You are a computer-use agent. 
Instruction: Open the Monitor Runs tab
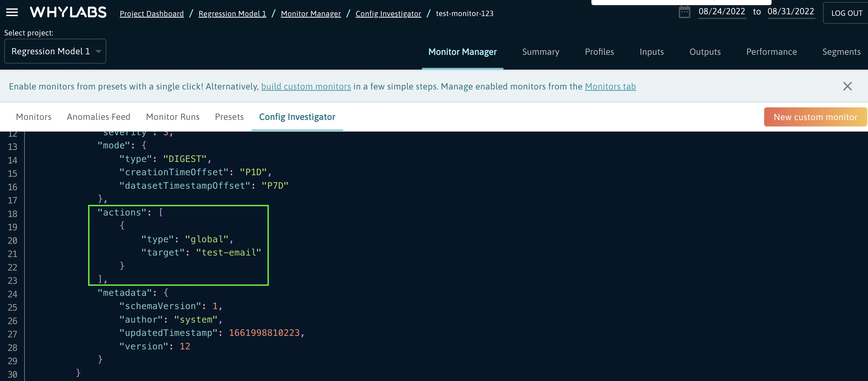(172, 117)
